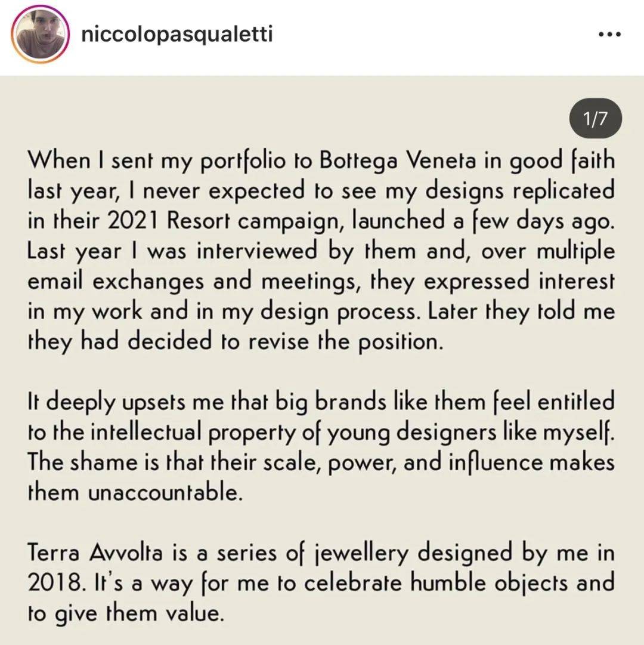Click the phrase "Last year I was interviewed"
The height and width of the screenshot is (645, 644).
point(172,251)
